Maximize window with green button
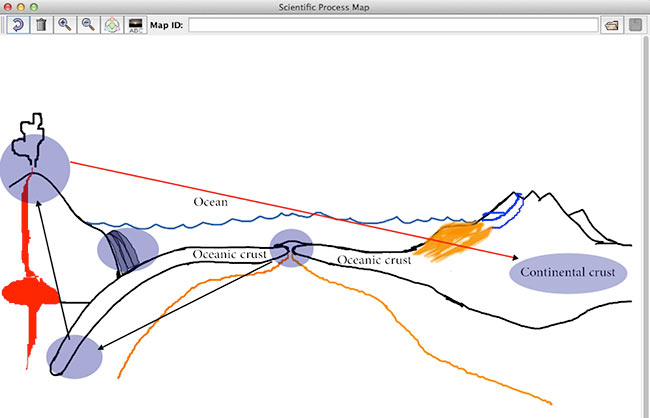Screen dimensions: 650x418 [x=34, y=7]
